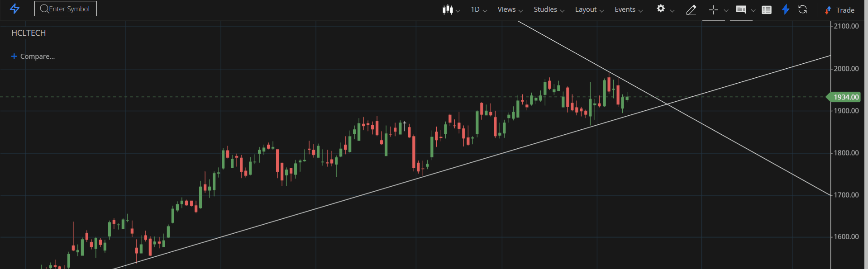
Task: Click the annotation comment icon
Action: click(741, 9)
